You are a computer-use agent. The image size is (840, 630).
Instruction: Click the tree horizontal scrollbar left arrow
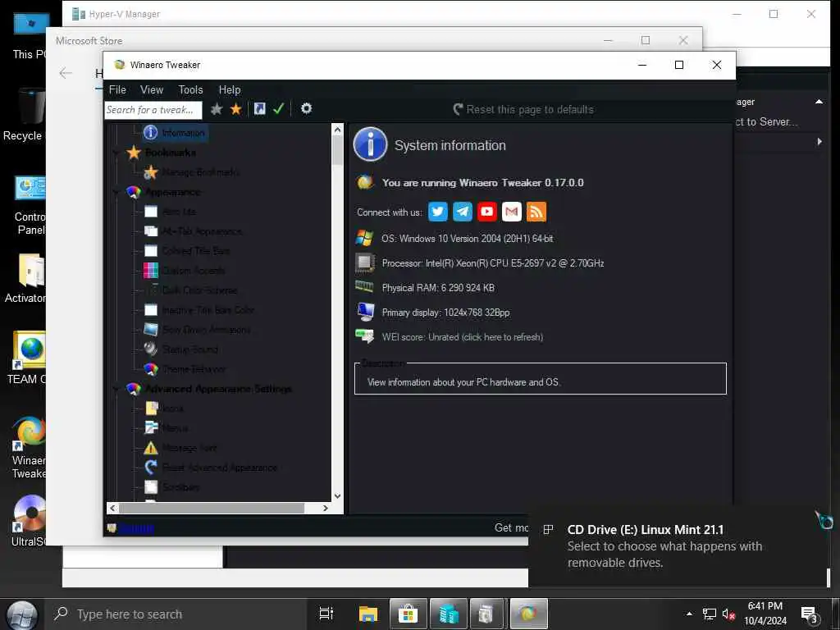click(x=112, y=508)
